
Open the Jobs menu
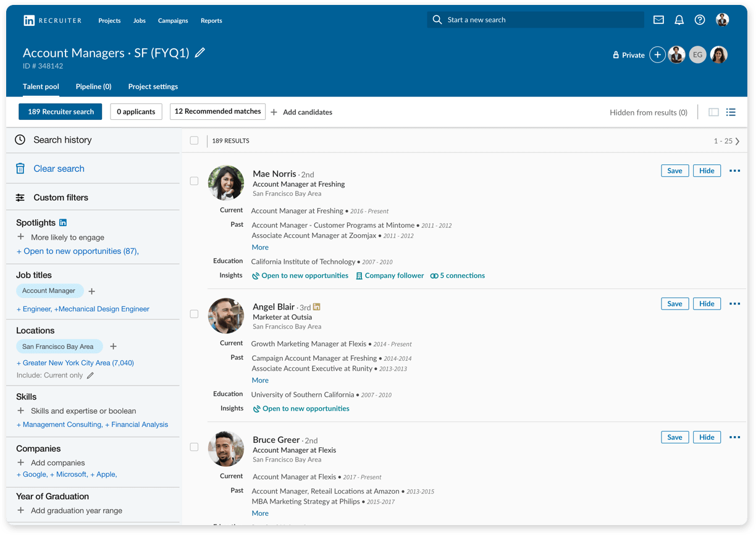[x=140, y=20]
